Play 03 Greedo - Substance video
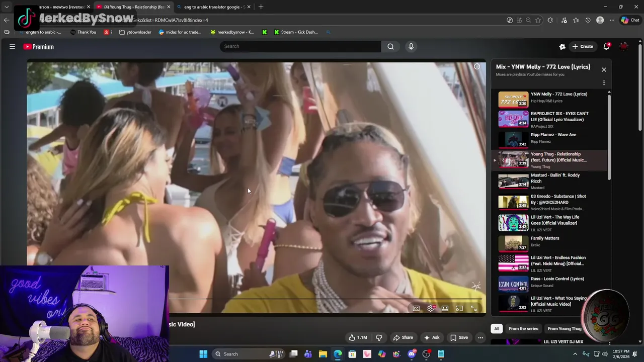The image size is (644, 362). [548, 202]
